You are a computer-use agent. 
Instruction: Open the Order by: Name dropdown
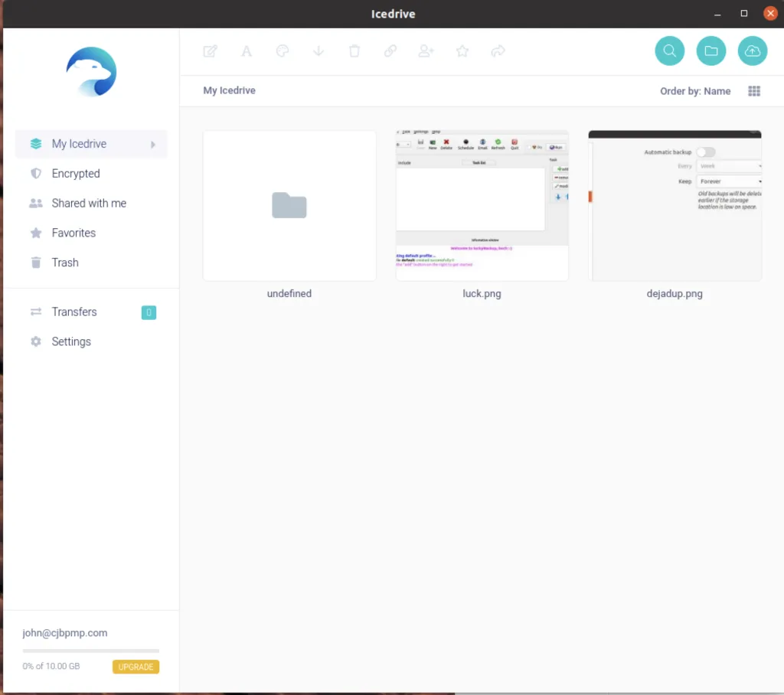[695, 91]
